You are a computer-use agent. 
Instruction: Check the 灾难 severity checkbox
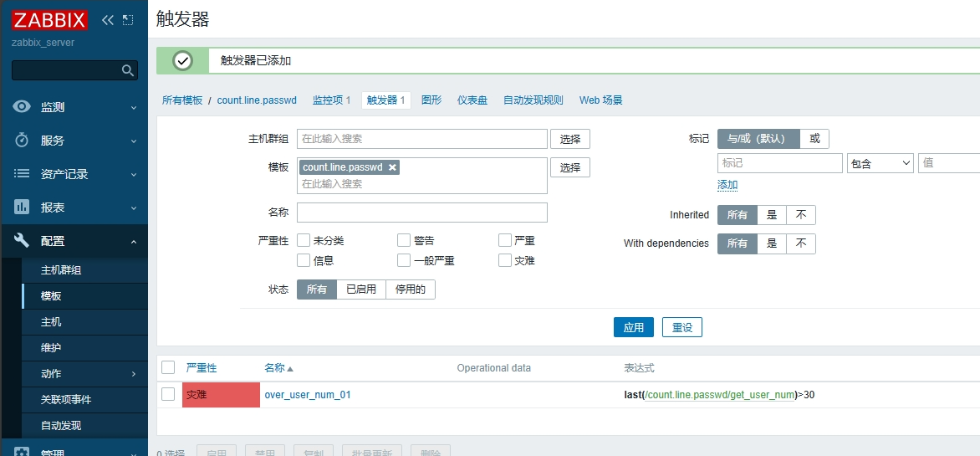[505, 260]
